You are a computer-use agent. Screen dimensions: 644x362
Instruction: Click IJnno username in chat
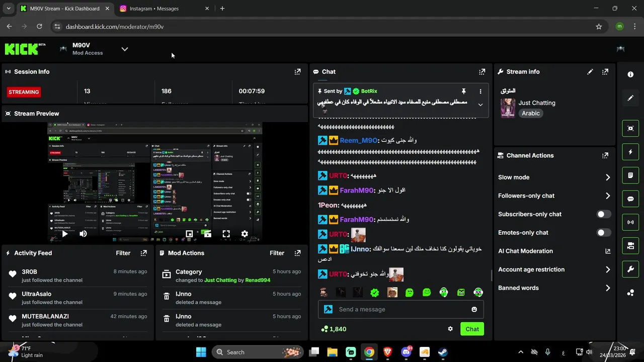click(360, 249)
